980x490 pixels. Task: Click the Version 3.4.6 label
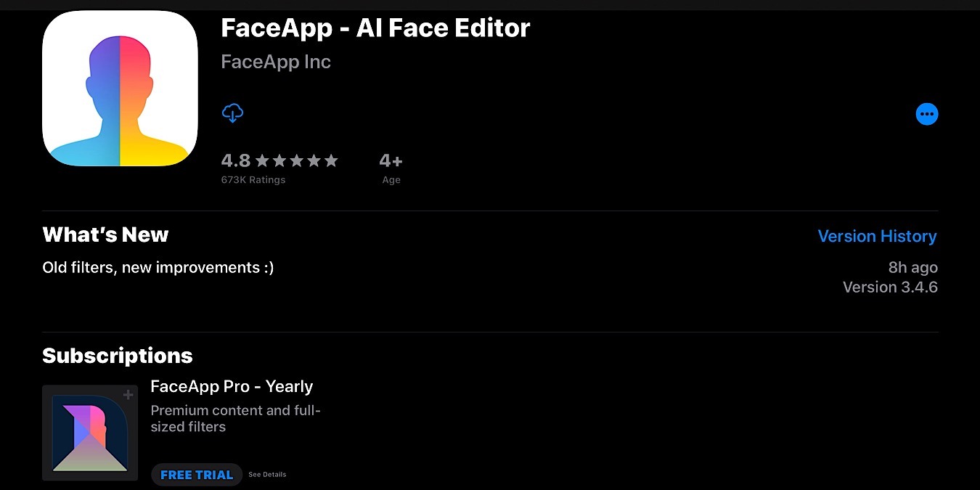[x=890, y=287]
